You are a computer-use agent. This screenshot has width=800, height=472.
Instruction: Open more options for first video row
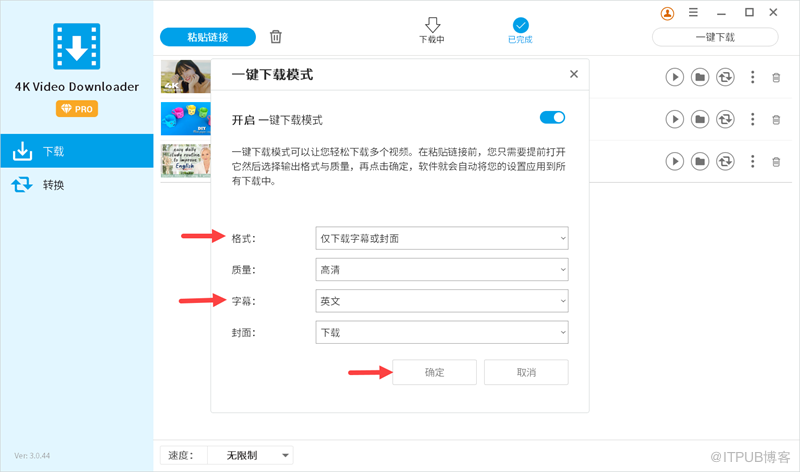(x=752, y=77)
